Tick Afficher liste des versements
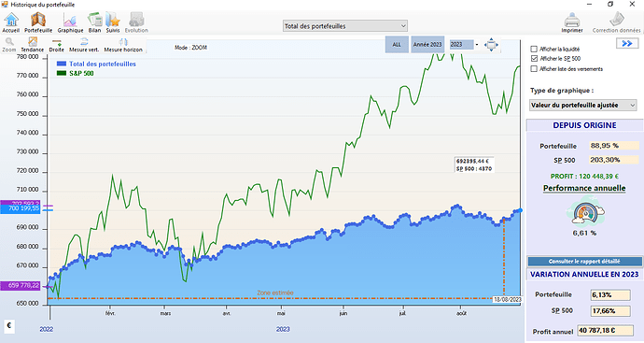Screen dimensions: 644x343 tap(534, 68)
